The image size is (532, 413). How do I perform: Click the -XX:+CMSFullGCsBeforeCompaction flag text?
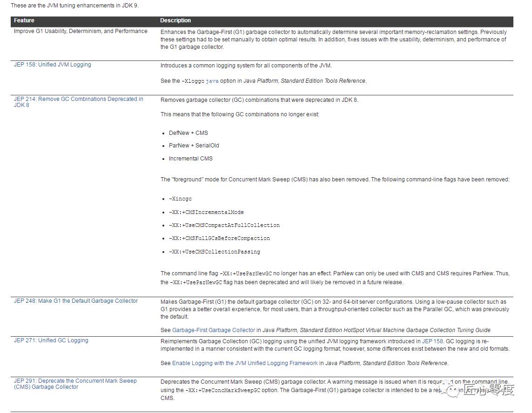[219, 239]
